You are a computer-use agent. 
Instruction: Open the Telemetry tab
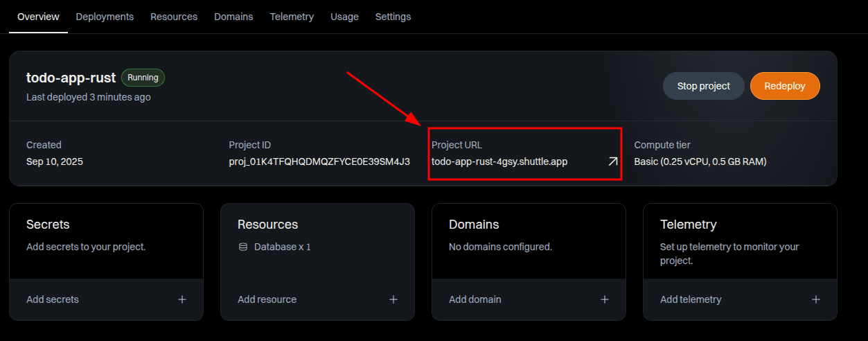point(292,17)
